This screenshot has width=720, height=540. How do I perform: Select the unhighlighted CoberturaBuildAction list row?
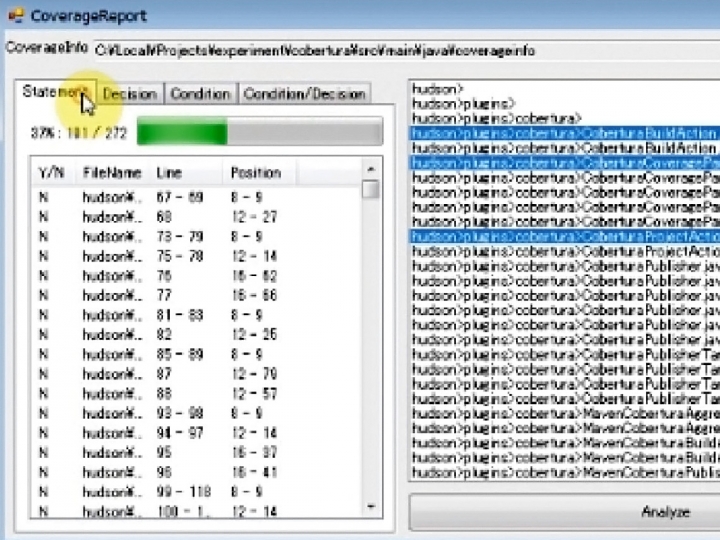[x=565, y=148]
